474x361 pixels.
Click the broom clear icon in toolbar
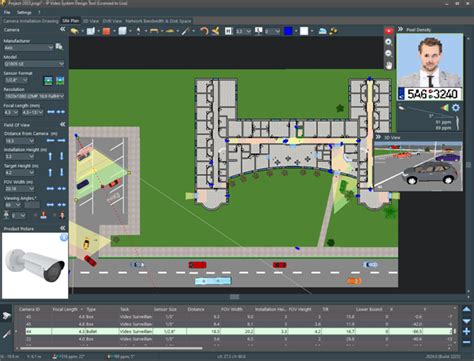click(215, 31)
